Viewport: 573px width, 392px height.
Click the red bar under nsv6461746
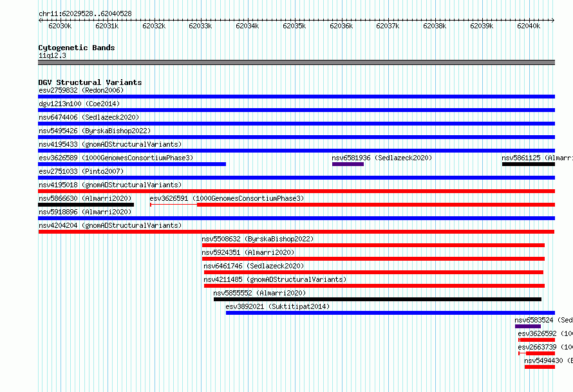pyautogui.click(x=373, y=272)
